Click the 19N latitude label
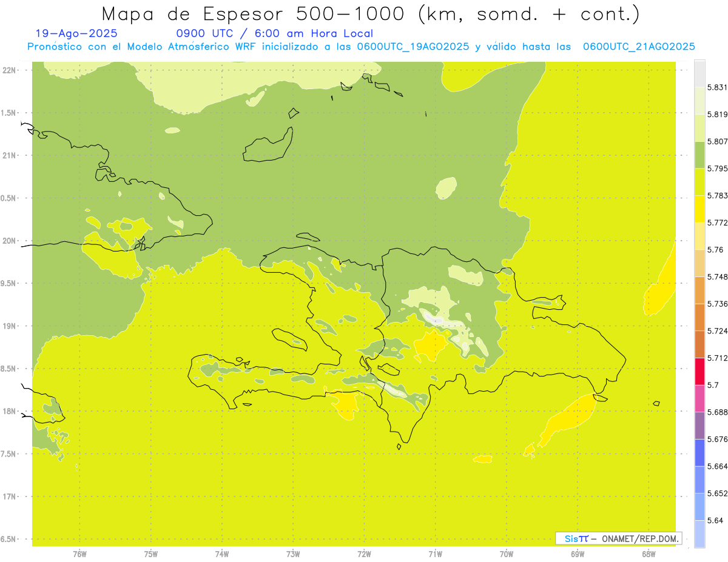Screen dimensions: 728x562 pos(10,326)
